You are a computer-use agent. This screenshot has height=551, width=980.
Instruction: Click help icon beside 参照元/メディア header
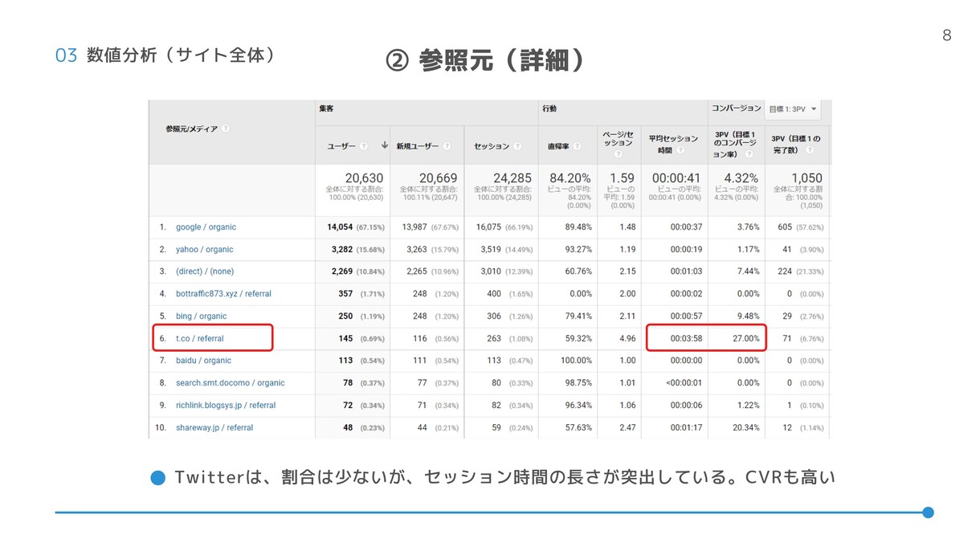(226, 129)
